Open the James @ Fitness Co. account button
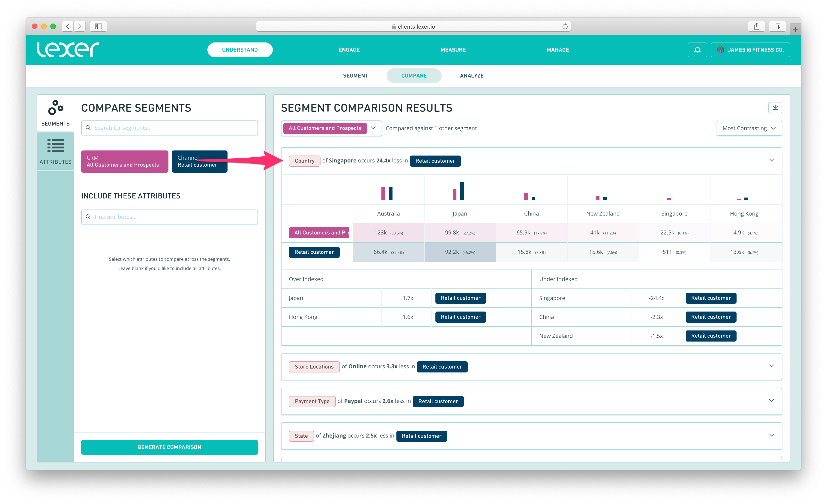Image resolution: width=827 pixels, height=504 pixels. click(x=750, y=50)
